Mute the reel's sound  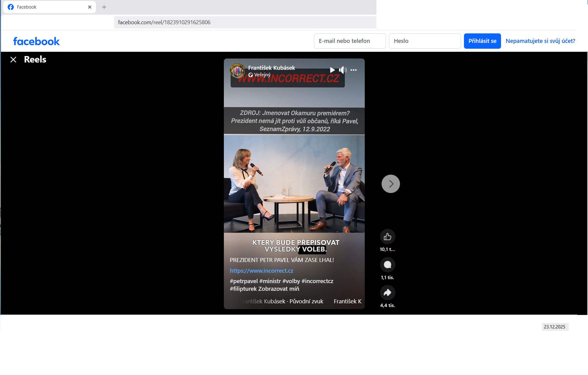[x=343, y=70]
